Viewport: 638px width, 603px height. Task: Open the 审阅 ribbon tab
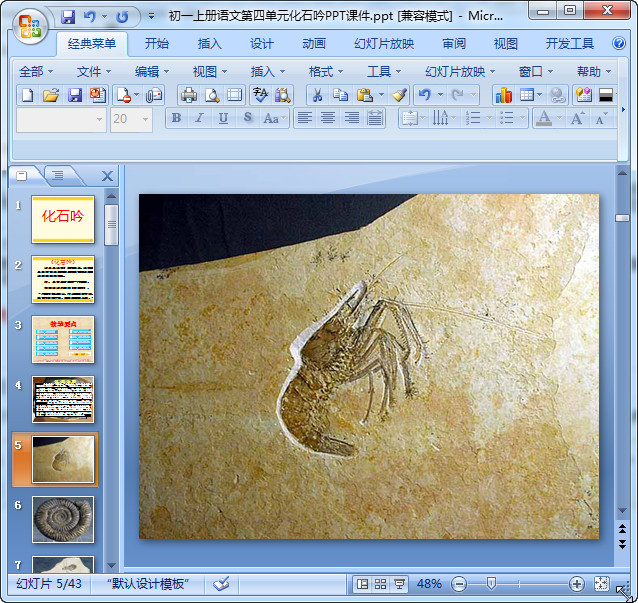(x=454, y=44)
